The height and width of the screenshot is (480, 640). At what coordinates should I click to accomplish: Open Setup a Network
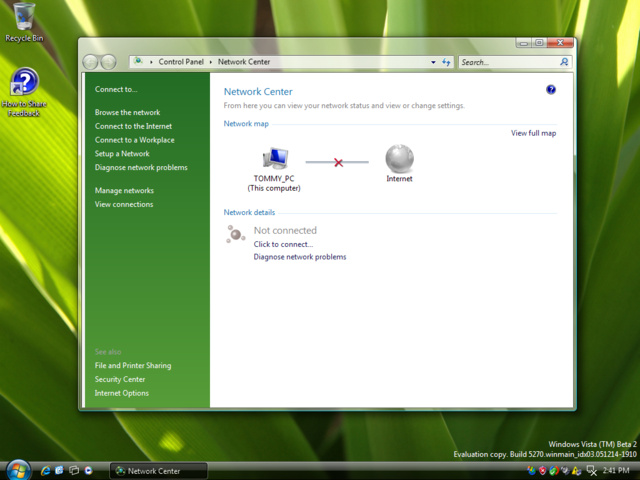(122, 153)
